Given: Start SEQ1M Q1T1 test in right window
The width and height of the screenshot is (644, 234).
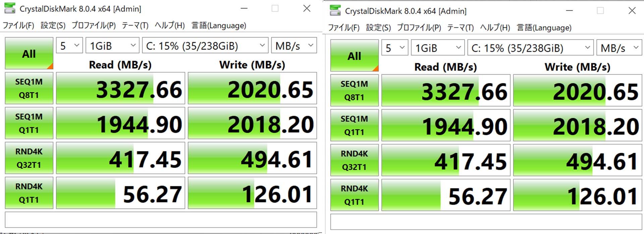Looking at the screenshot, I should (354, 125).
